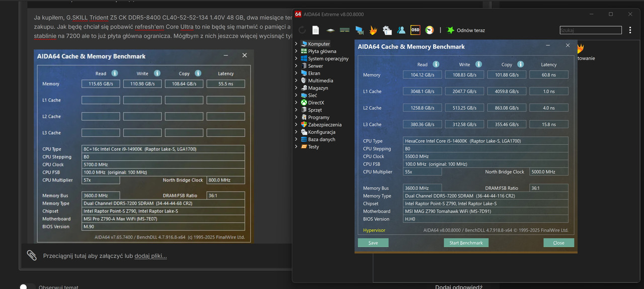Viewport: 644px width, 289px height.
Task: Select the Programy tree item
Action: click(318, 117)
